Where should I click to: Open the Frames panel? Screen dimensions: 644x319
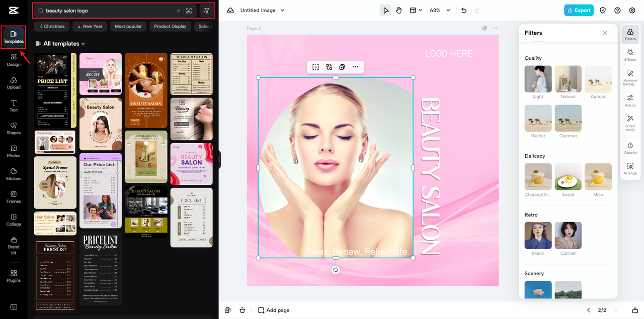pyautogui.click(x=14, y=197)
